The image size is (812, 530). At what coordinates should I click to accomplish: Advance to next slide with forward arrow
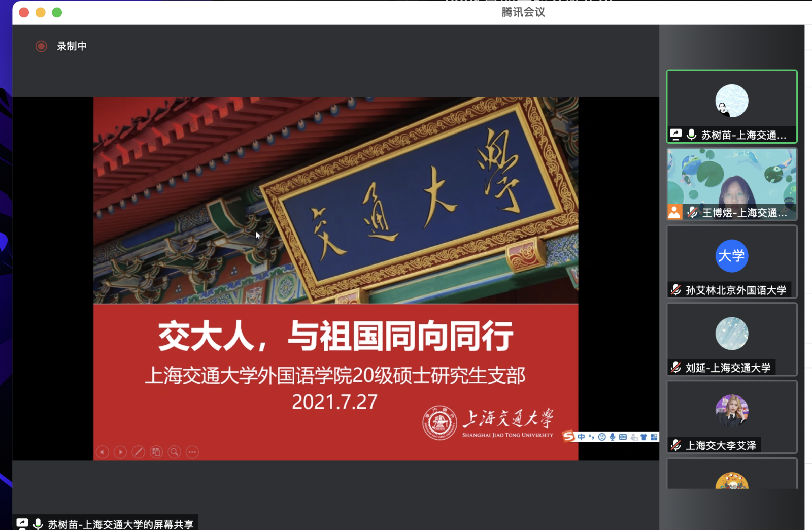click(120, 452)
